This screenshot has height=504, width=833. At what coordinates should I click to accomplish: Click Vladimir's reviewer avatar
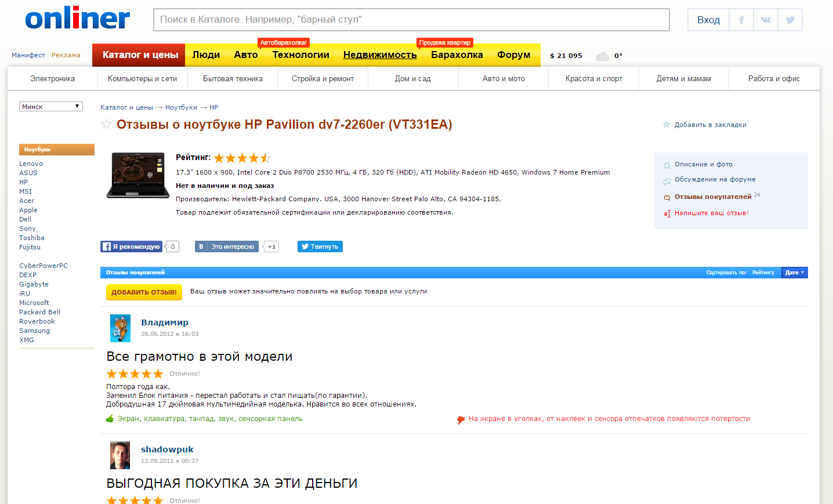(x=120, y=328)
